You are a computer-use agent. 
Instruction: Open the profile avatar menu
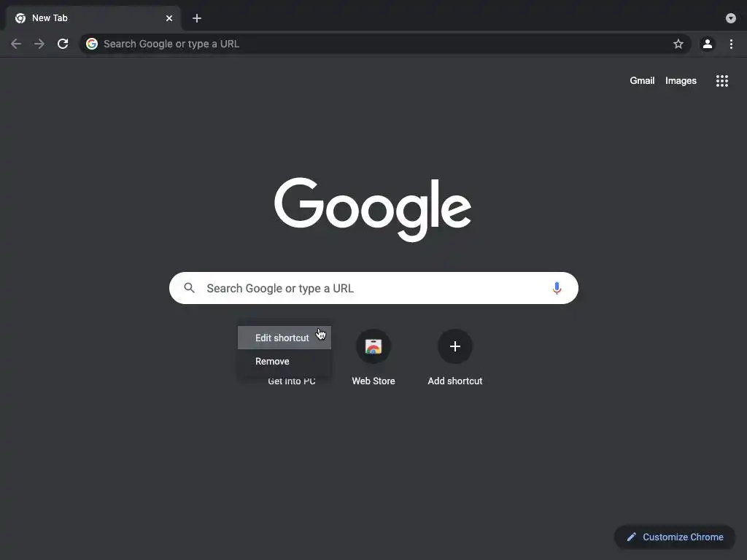coord(708,44)
